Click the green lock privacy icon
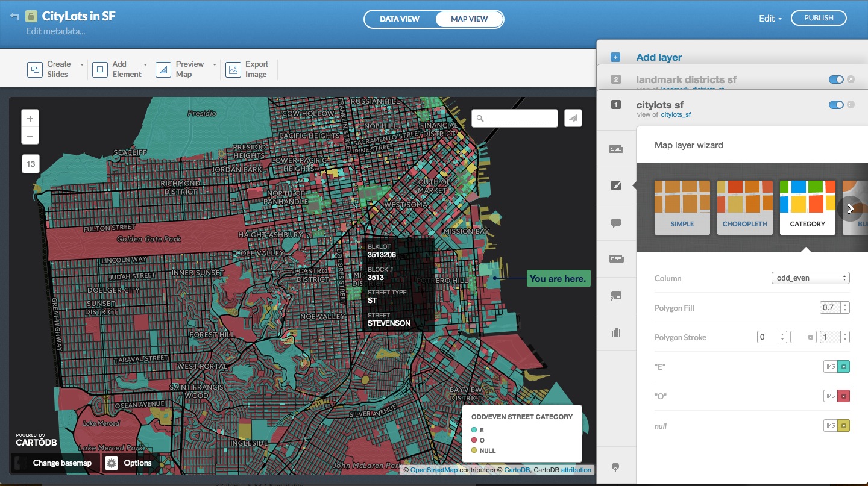 (31, 16)
